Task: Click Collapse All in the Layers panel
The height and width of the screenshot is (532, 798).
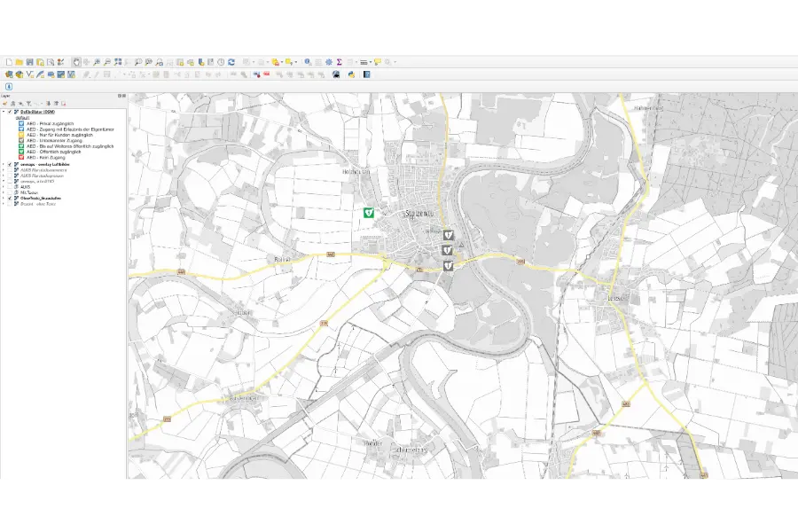Action: click(x=56, y=104)
